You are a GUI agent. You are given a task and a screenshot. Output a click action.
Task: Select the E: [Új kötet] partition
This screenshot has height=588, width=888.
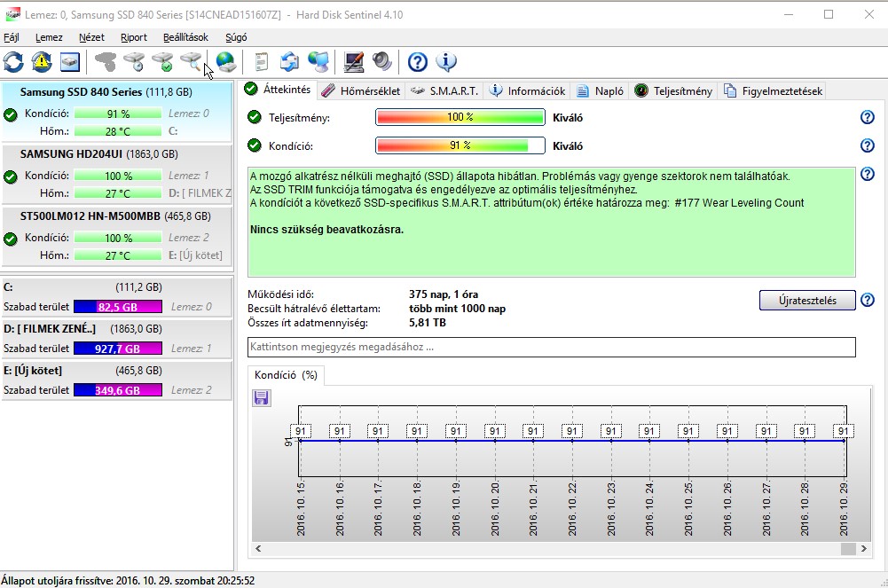pyautogui.click(x=117, y=380)
